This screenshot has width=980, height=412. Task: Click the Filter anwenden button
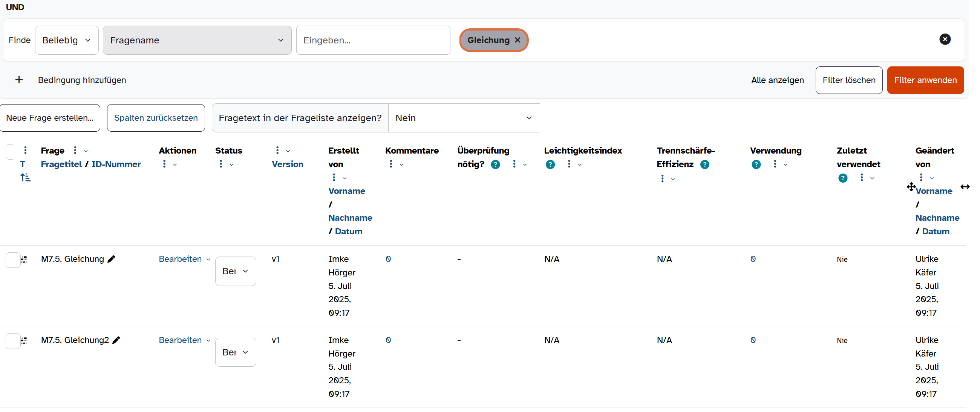pyautogui.click(x=925, y=80)
